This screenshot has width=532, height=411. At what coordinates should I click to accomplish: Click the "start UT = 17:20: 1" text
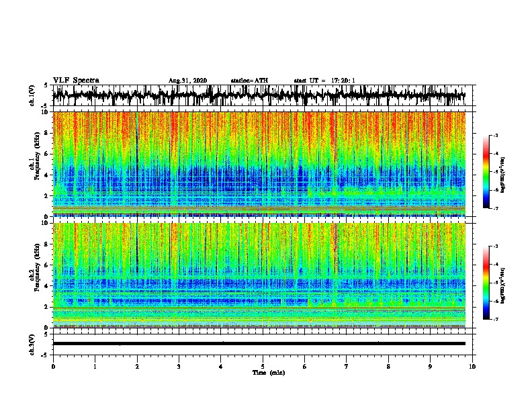[324, 81]
